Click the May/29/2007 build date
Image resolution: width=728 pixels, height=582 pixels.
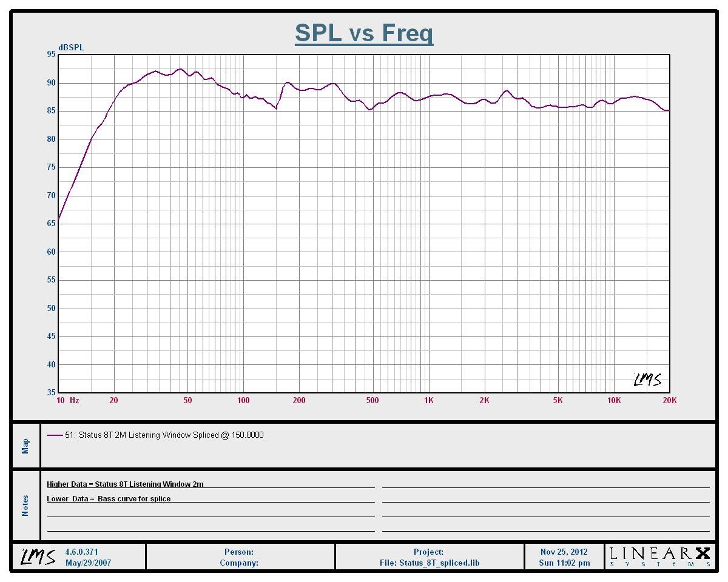(x=89, y=563)
